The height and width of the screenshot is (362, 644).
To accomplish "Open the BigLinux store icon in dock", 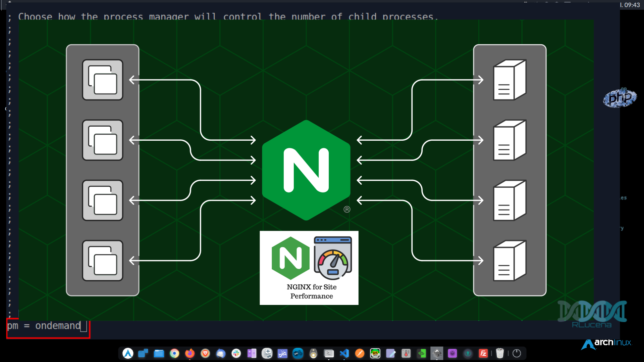I will (282, 353).
